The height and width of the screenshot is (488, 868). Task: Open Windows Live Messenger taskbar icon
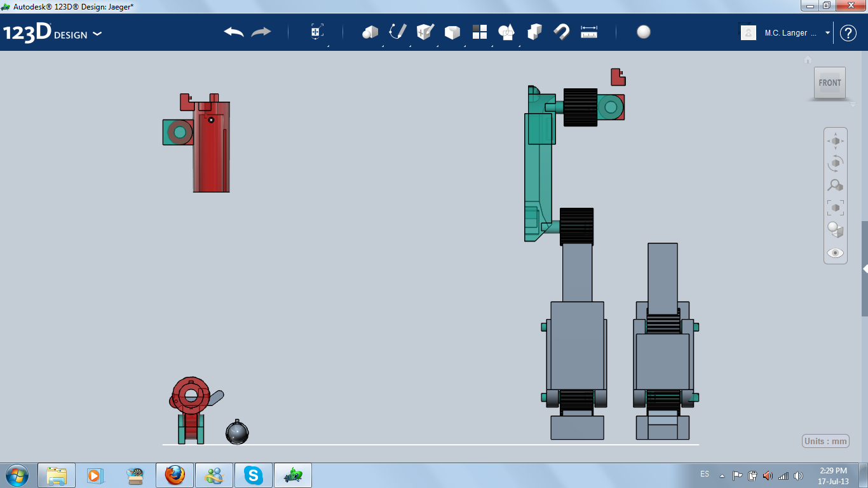[x=214, y=475]
